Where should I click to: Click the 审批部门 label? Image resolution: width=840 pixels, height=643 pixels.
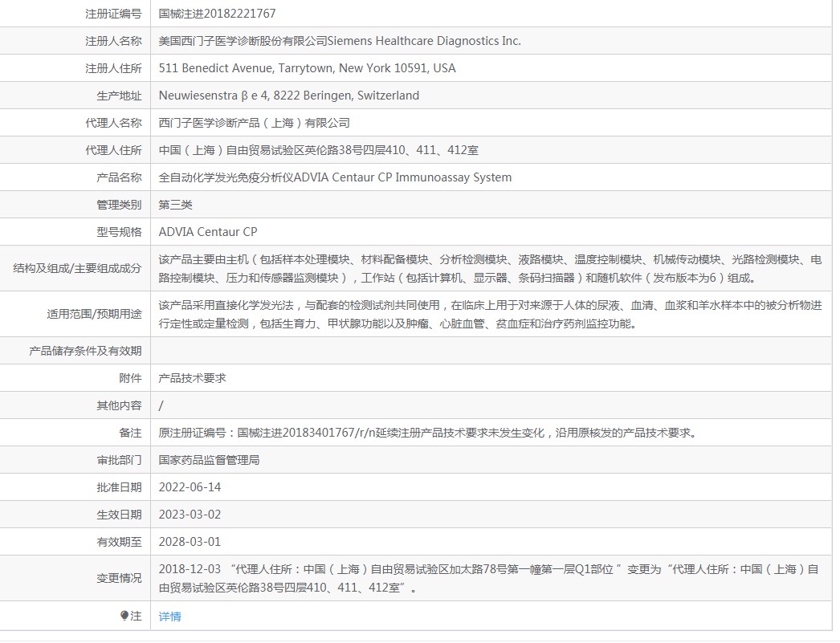(119, 461)
